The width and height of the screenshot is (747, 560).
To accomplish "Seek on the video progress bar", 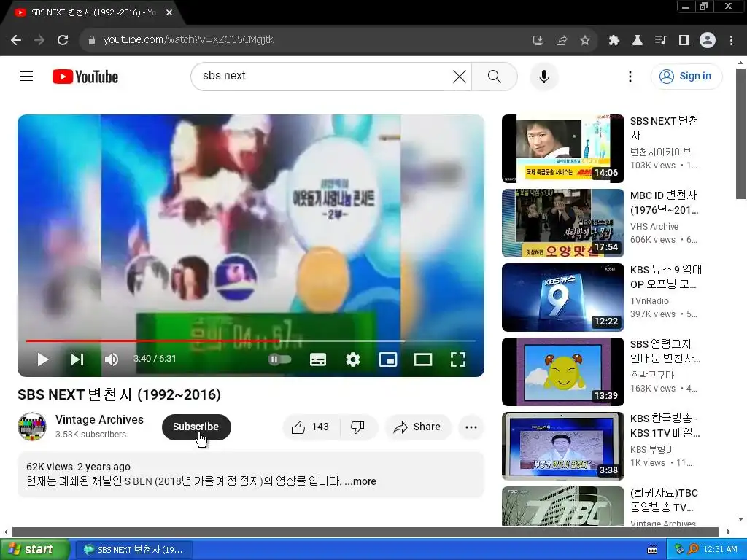I will point(251,341).
